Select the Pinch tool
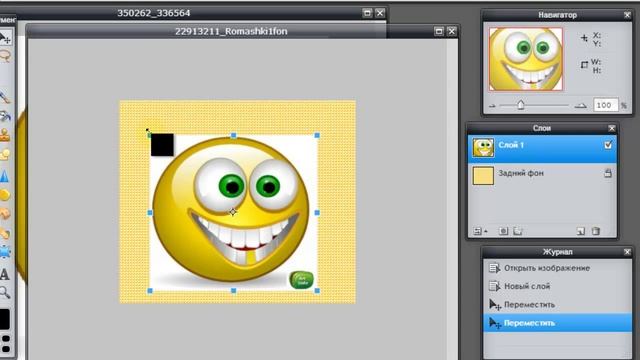640x360 pixels. coord(5,252)
